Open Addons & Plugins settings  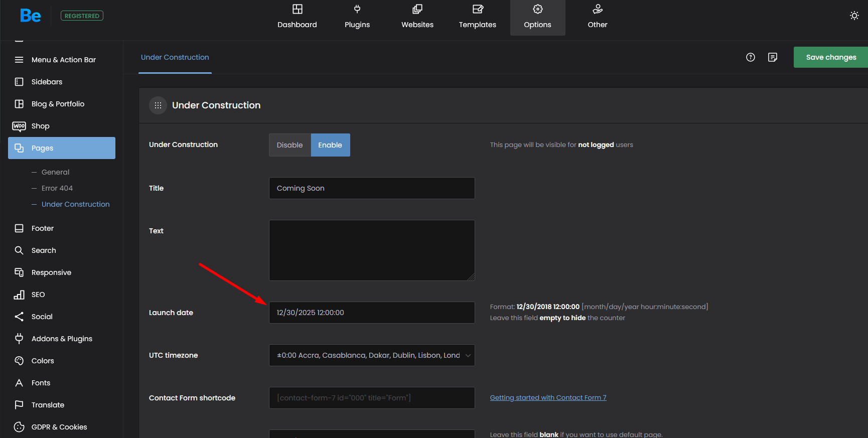click(x=62, y=339)
